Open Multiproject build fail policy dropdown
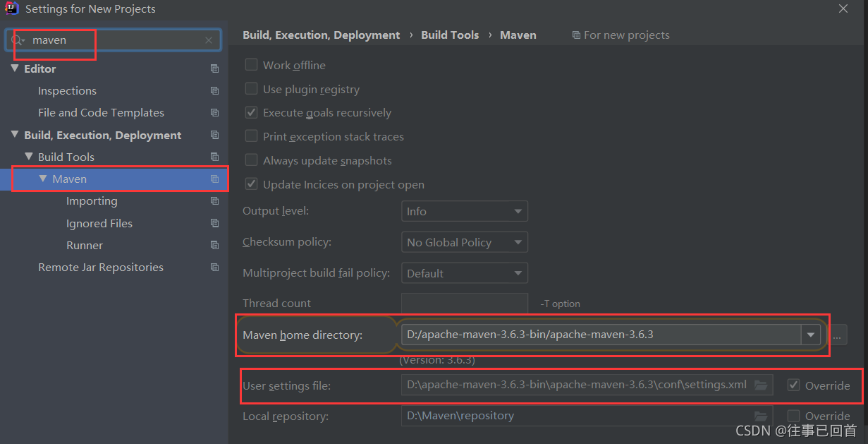 (x=464, y=273)
